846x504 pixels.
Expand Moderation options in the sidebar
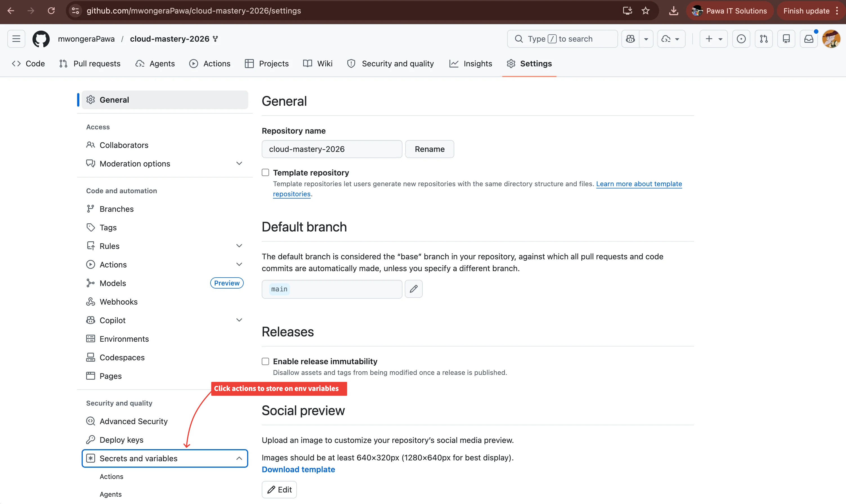coord(239,163)
